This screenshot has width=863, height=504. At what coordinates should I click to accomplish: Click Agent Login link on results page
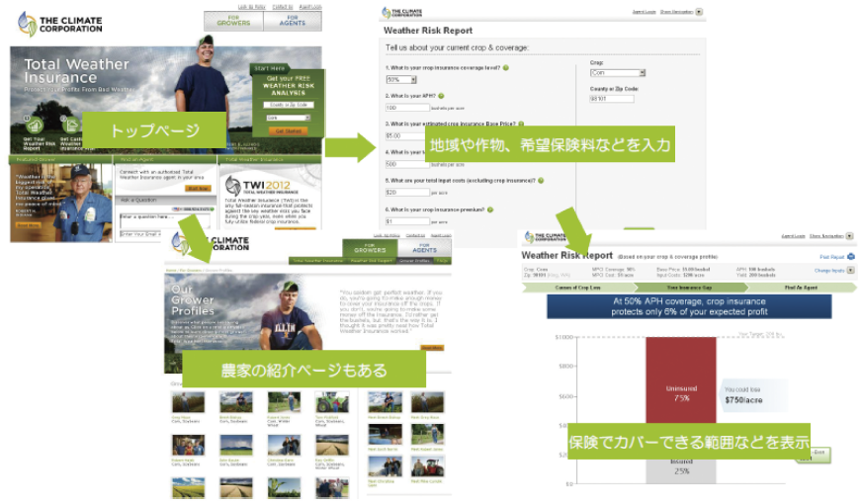tap(792, 236)
